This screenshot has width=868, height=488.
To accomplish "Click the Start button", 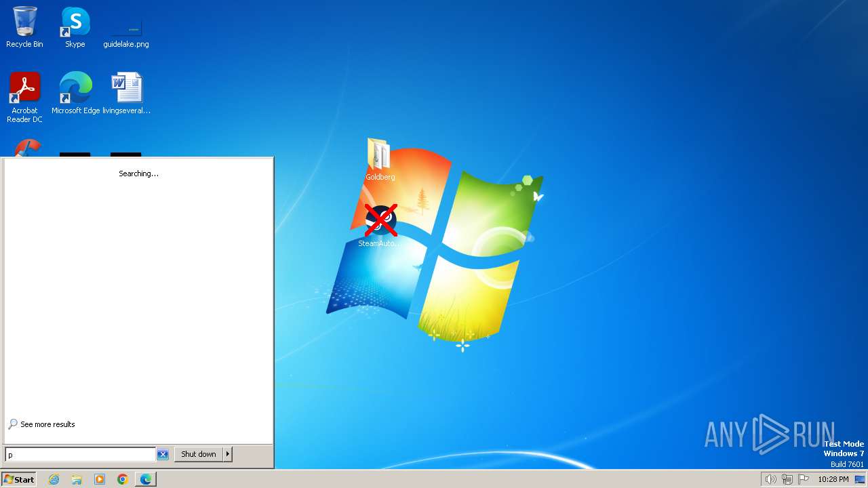I will point(18,479).
